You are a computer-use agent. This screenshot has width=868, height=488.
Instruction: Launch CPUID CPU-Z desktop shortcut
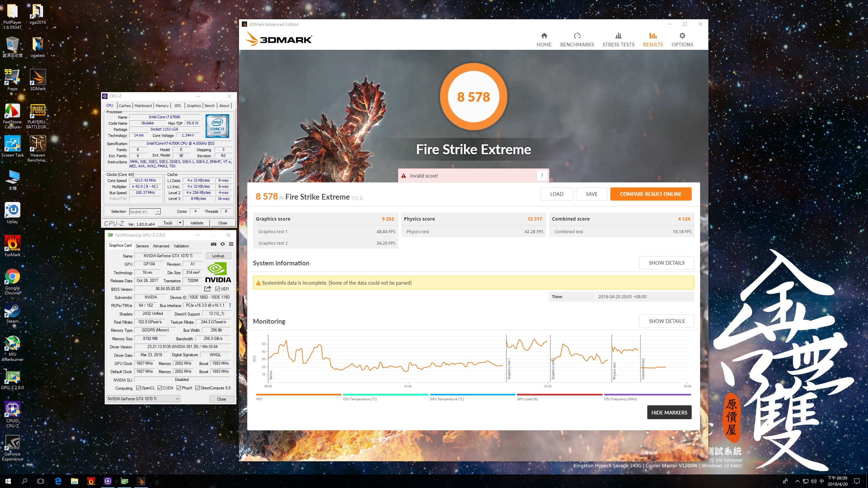coord(13,415)
